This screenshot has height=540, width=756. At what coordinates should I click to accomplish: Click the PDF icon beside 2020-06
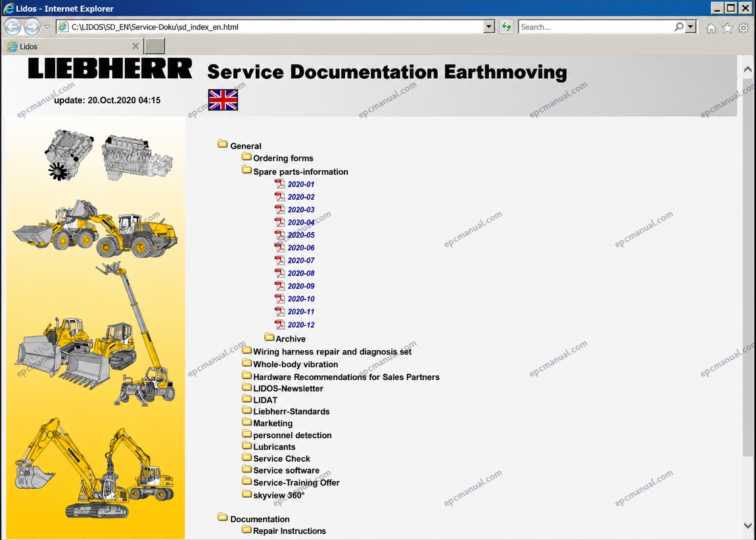pyautogui.click(x=279, y=247)
